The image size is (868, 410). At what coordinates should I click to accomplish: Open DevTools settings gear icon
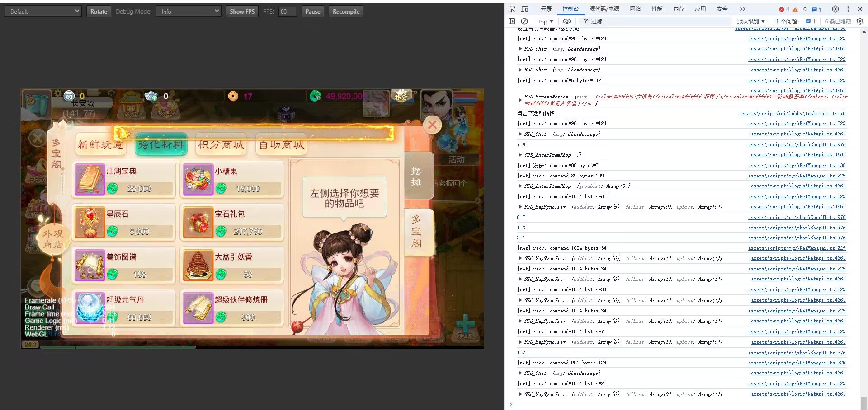[835, 9]
